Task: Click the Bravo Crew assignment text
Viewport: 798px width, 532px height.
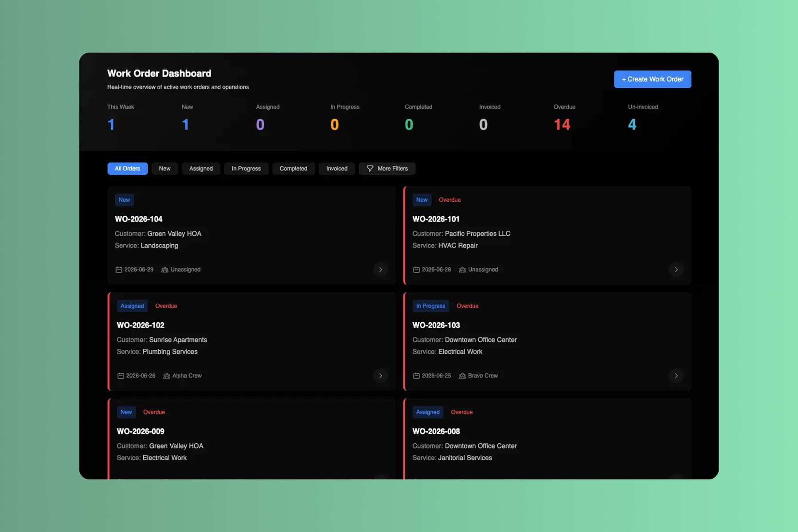Action: point(483,376)
